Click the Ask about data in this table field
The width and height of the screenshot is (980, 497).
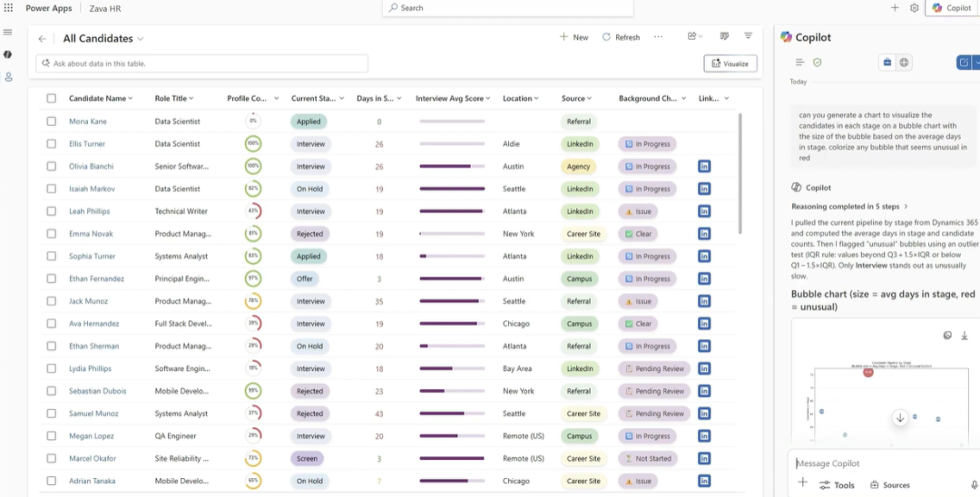(x=201, y=63)
